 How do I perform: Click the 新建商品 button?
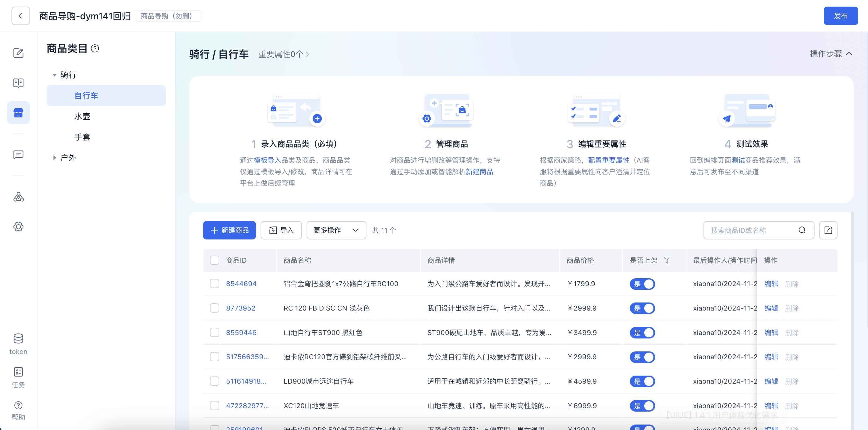(229, 230)
